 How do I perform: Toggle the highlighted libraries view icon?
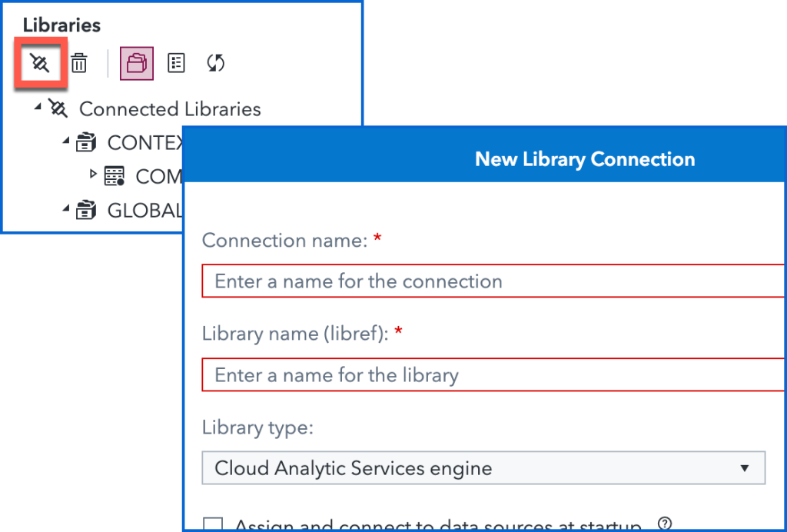[137, 63]
